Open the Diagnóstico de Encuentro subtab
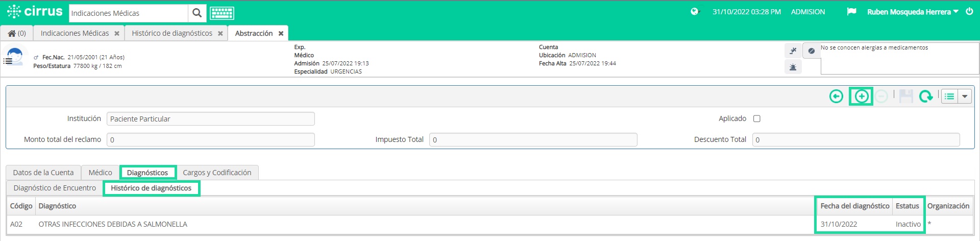Screen dimensions: 980x241 pos(55,188)
